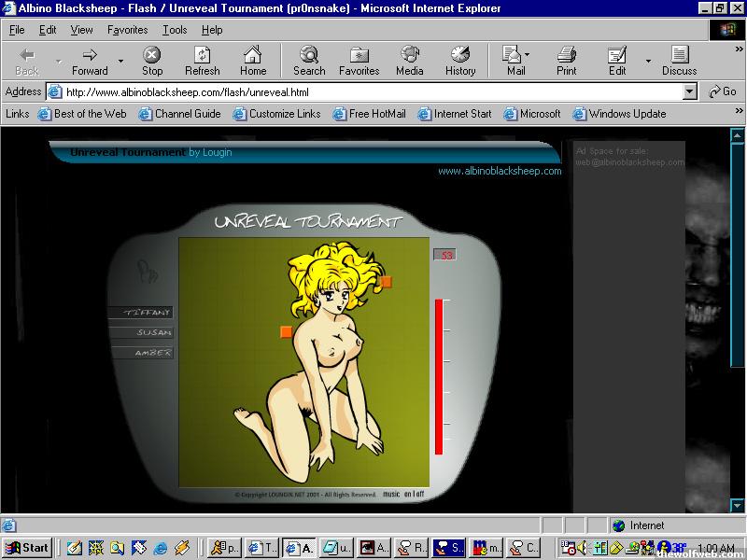Turn the music on in the game
The image size is (747, 560).
click(x=409, y=494)
